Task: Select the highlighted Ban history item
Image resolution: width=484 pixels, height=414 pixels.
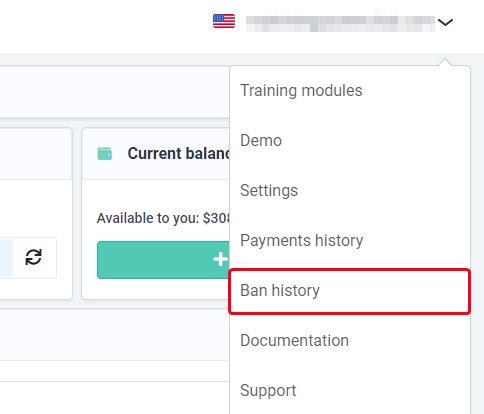Action: tap(350, 291)
